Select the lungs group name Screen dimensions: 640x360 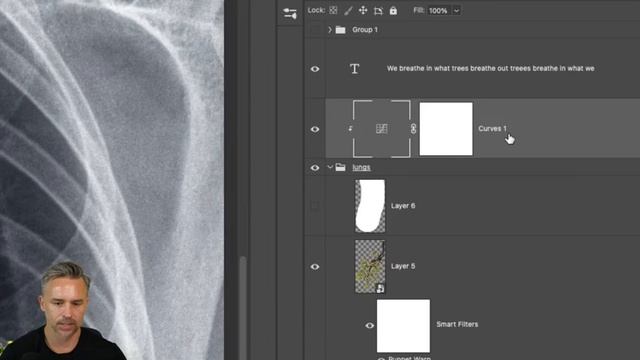(361, 167)
